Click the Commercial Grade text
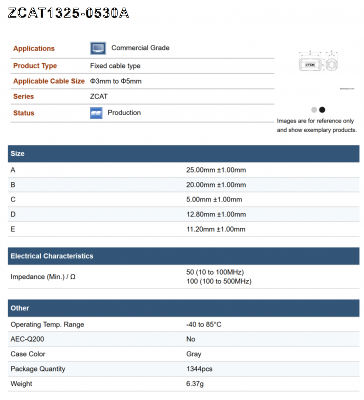Image resolution: width=364 pixels, height=400 pixels. point(140,48)
